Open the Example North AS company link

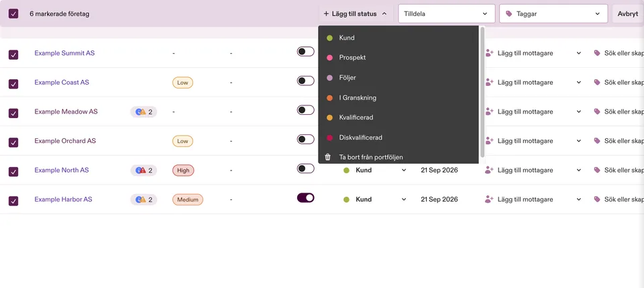pos(62,170)
